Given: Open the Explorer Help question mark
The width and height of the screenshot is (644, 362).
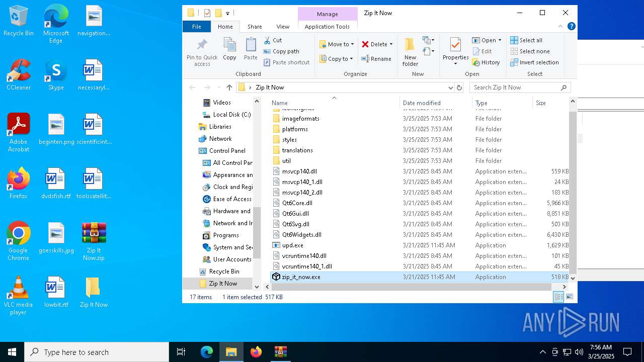Looking at the screenshot, I should coord(571,27).
